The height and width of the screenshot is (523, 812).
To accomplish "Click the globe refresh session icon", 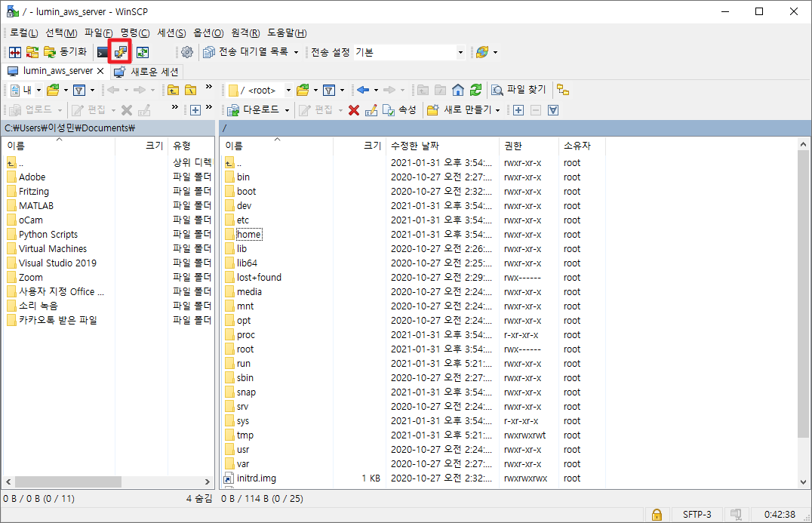I will tap(482, 52).
